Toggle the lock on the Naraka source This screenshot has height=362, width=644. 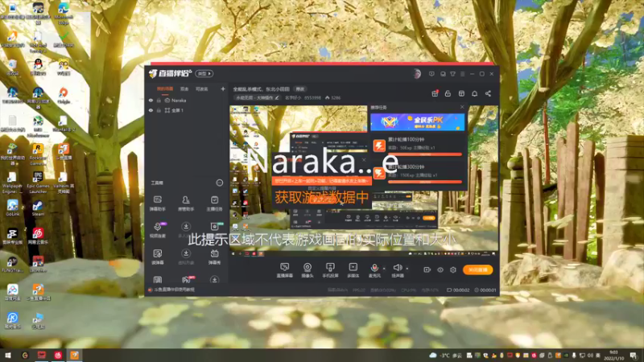[159, 101]
